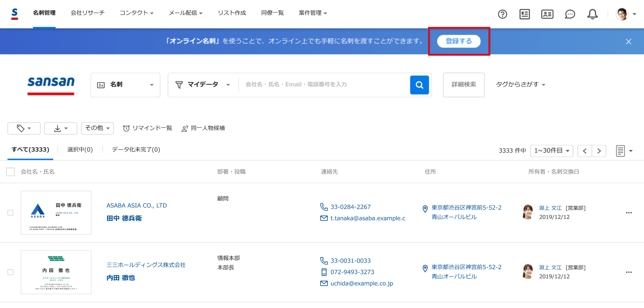The image size is (644, 308).
Task: Open the list view mode dropdown
Action: click(x=625, y=151)
